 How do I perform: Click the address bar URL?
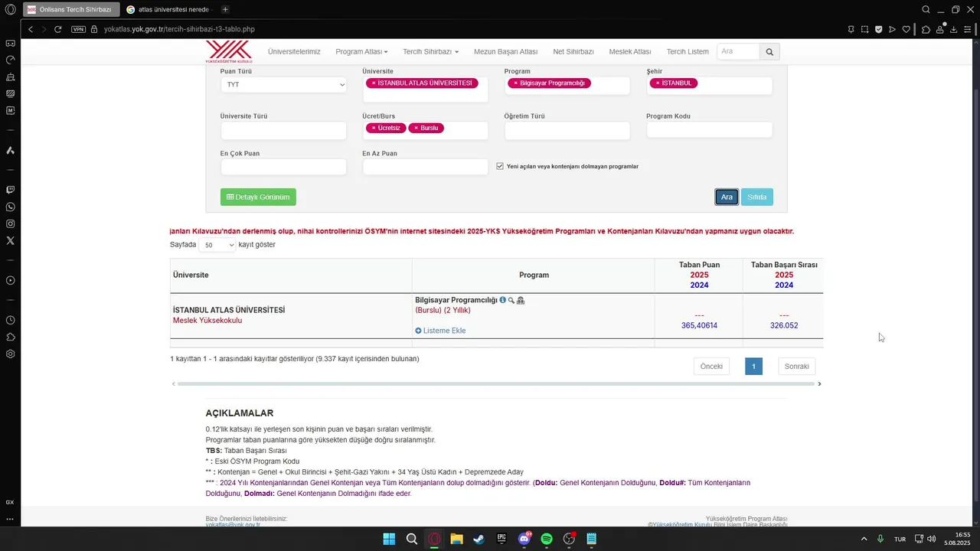click(179, 29)
